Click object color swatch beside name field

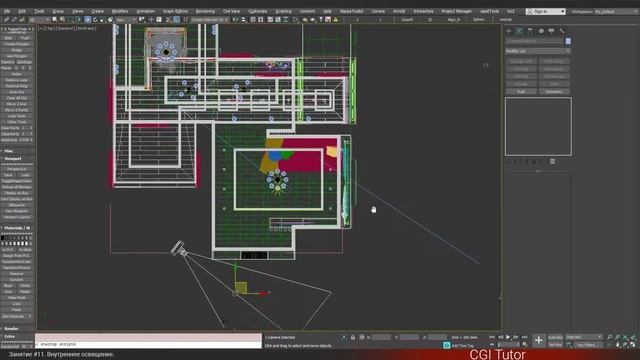[568, 41]
